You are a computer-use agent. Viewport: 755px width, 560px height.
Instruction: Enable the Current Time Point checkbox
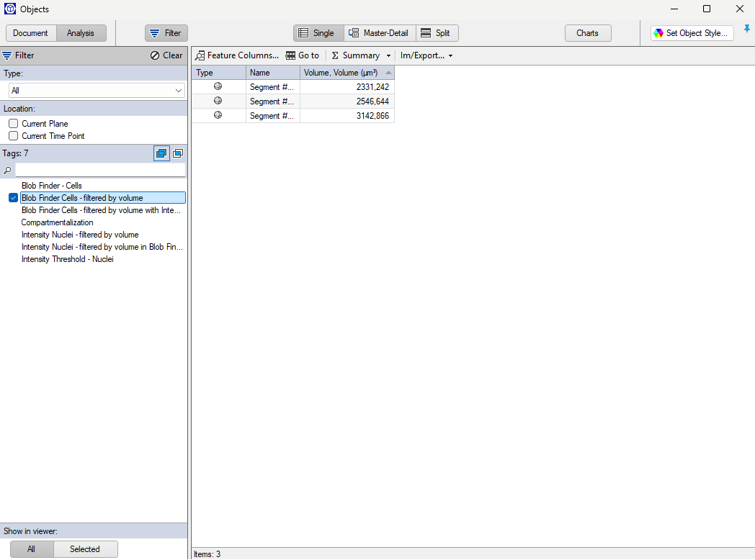(x=13, y=135)
